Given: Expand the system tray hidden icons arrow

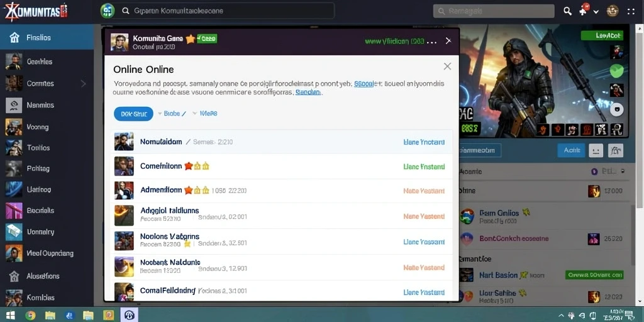Looking at the screenshot, I should (x=560, y=315).
